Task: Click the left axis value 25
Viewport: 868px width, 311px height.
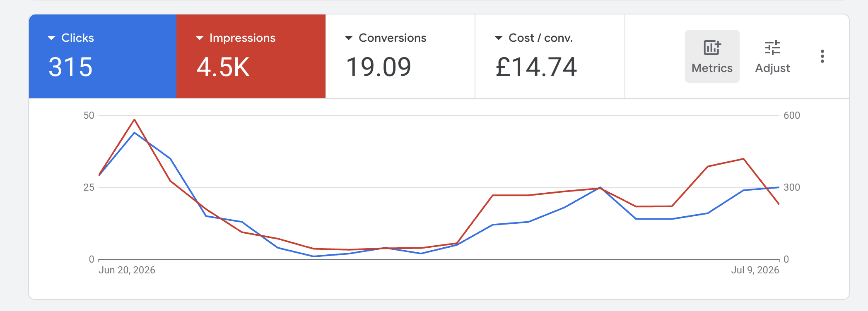Action: click(x=89, y=187)
